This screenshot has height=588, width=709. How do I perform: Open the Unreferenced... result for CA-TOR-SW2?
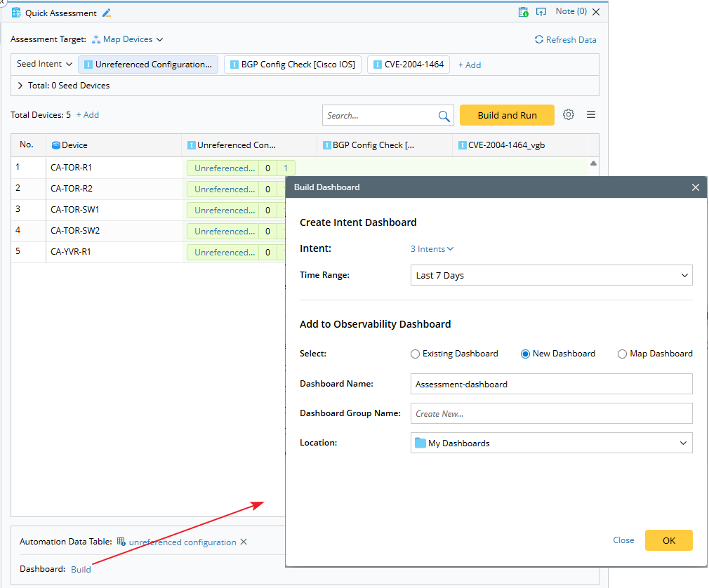pyautogui.click(x=223, y=232)
